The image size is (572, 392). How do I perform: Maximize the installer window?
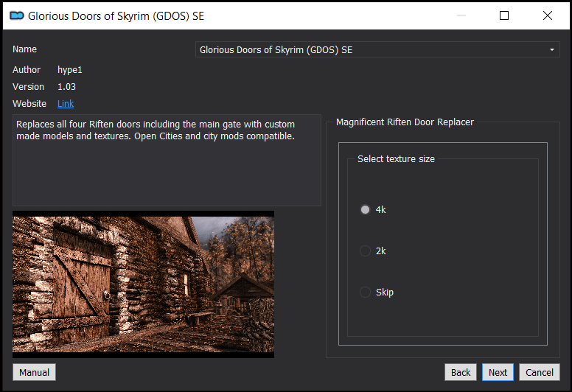504,15
